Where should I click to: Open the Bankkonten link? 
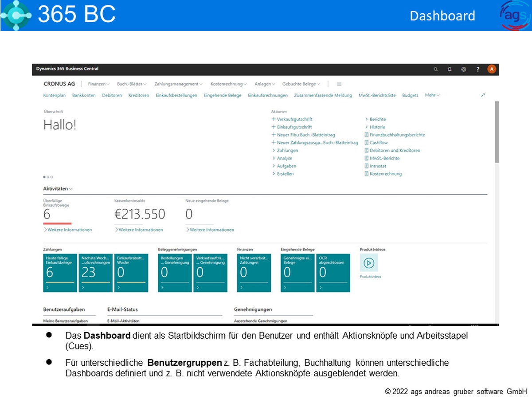tap(84, 95)
